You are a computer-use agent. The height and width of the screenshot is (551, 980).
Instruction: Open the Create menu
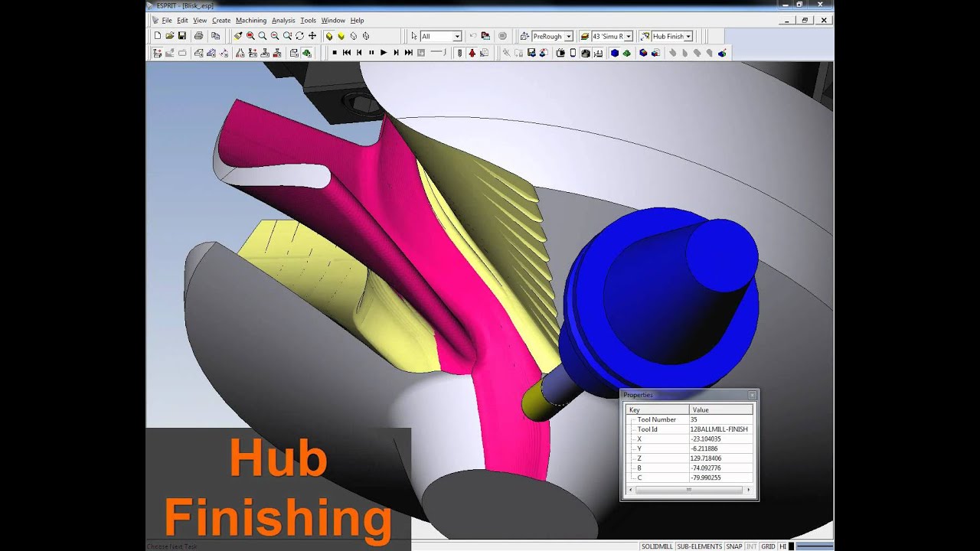coord(221,21)
